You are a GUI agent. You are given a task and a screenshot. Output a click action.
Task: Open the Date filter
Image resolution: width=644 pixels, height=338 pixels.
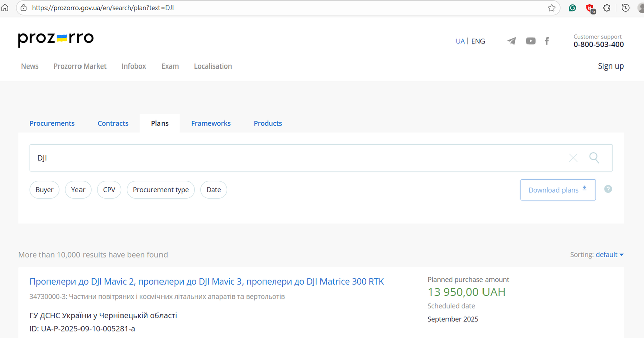[x=214, y=190]
